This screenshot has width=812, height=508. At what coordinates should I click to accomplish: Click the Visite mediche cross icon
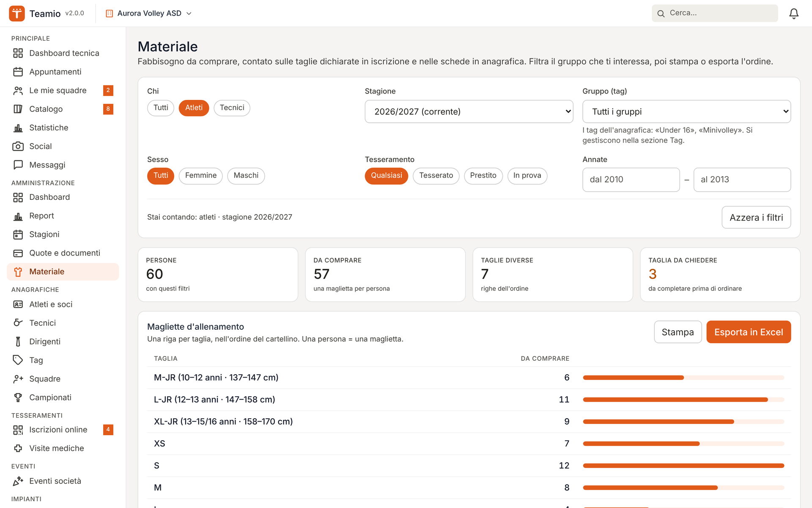tap(18, 448)
